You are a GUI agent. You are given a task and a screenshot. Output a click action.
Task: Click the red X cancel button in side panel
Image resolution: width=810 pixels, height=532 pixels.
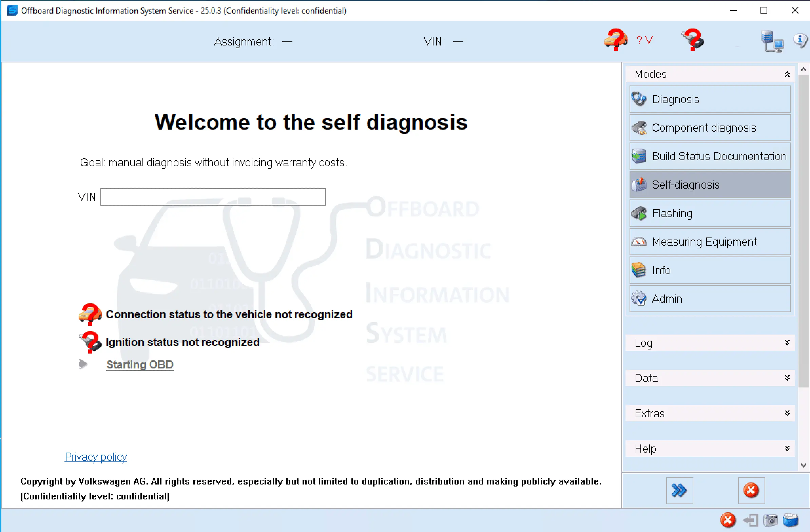(751, 491)
